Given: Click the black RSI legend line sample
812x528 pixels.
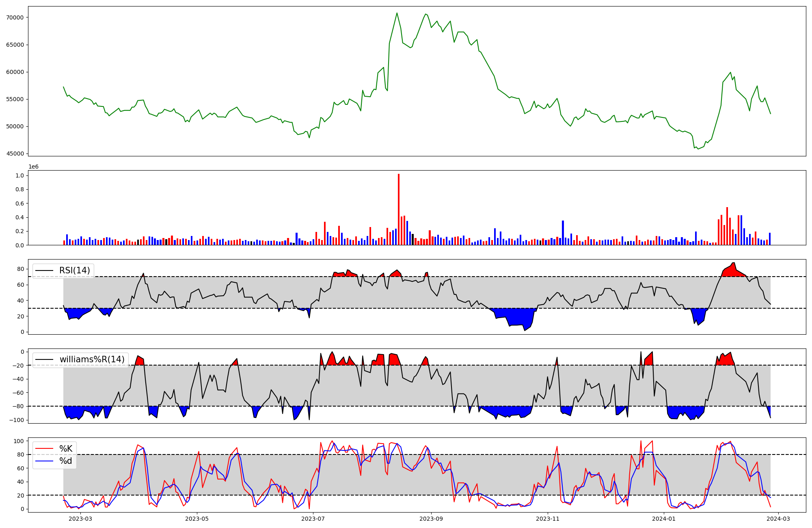Looking at the screenshot, I should (x=45, y=270).
